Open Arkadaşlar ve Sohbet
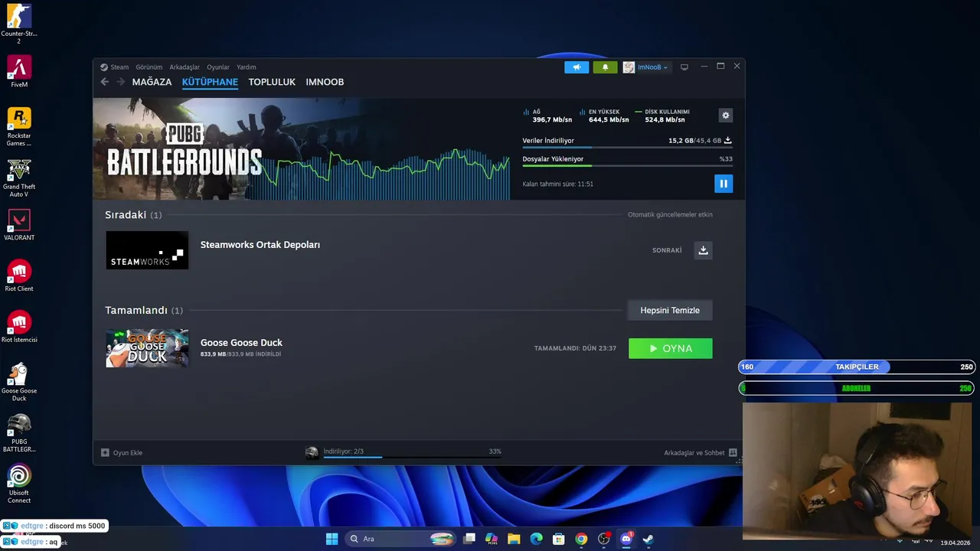This screenshot has height=551, width=980. (694, 453)
